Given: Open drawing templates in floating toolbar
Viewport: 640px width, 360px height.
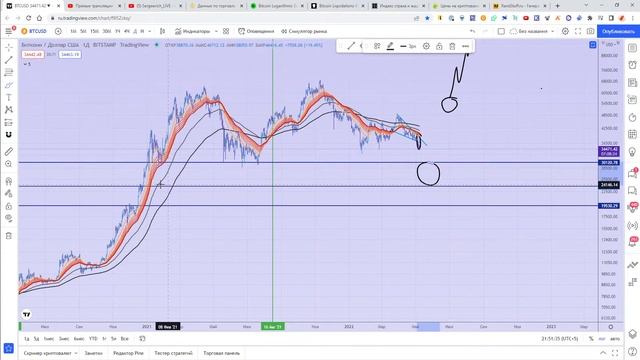Looking at the screenshot, I should point(377,46).
